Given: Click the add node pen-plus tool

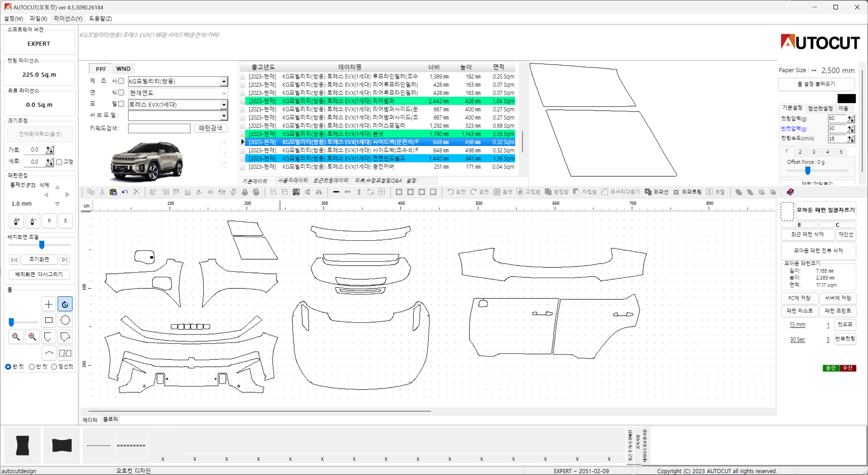Looking at the screenshot, I should tap(16, 221).
